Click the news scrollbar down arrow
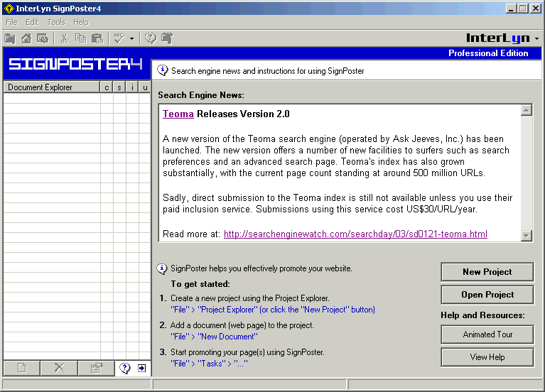This screenshot has height=392, width=545. pyautogui.click(x=527, y=235)
